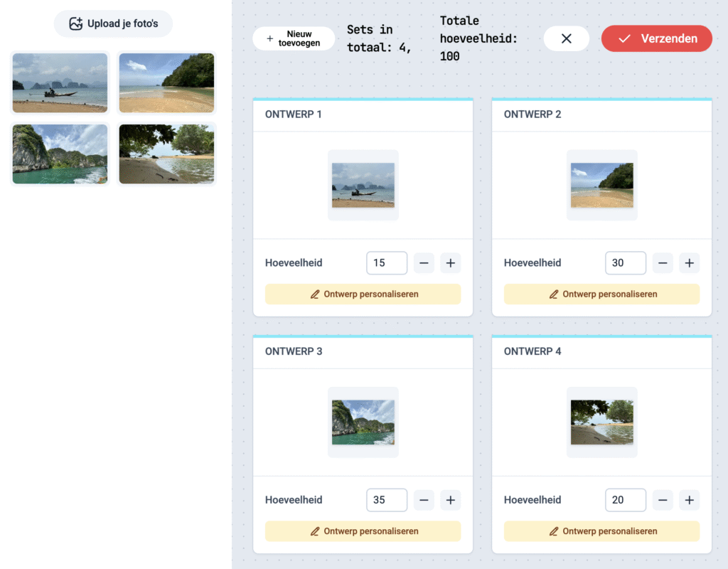Decrease quantity for Ontwerp 1 with minus
Image resolution: width=728 pixels, height=569 pixels.
[x=424, y=263]
